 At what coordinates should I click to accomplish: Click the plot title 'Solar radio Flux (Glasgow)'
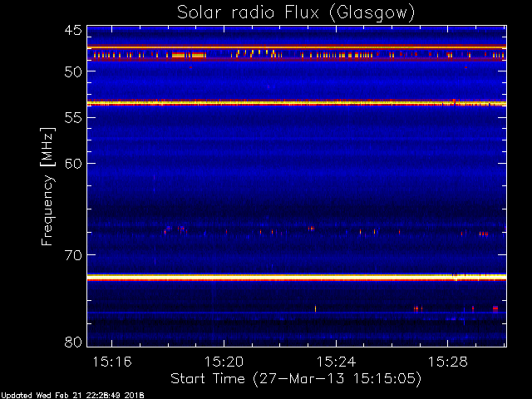296,13
